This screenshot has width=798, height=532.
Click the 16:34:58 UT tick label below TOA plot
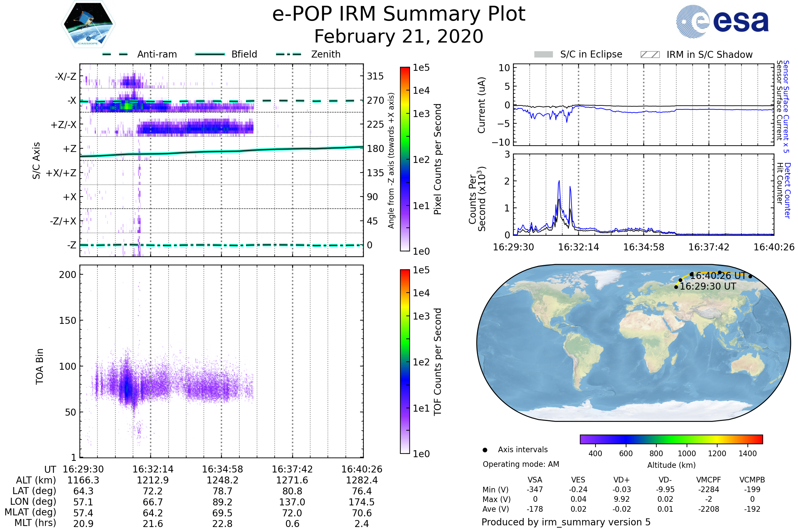[x=222, y=469]
